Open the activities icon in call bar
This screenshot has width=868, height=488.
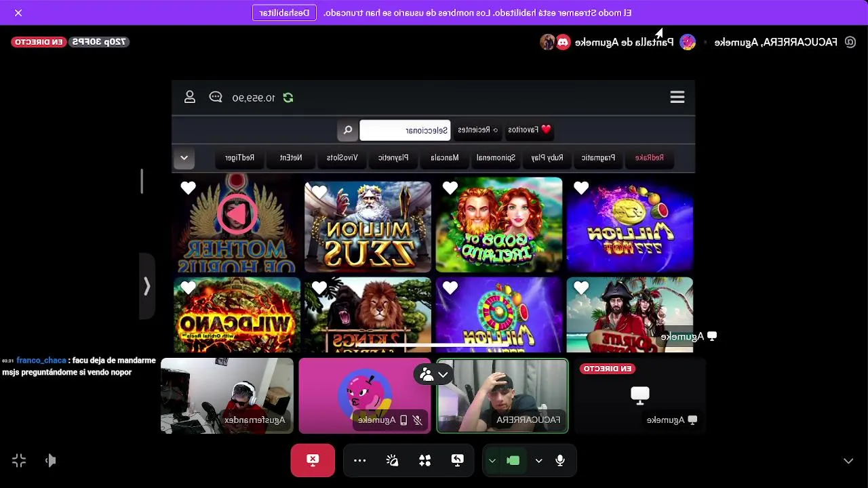click(x=425, y=461)
